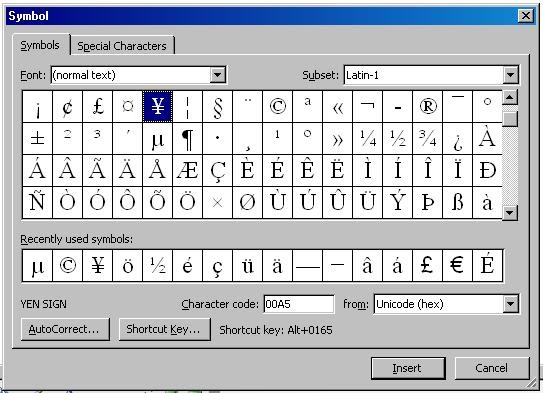
Task: Click the symbol grid scroll up arrow
Action: [x=510, y=97]
